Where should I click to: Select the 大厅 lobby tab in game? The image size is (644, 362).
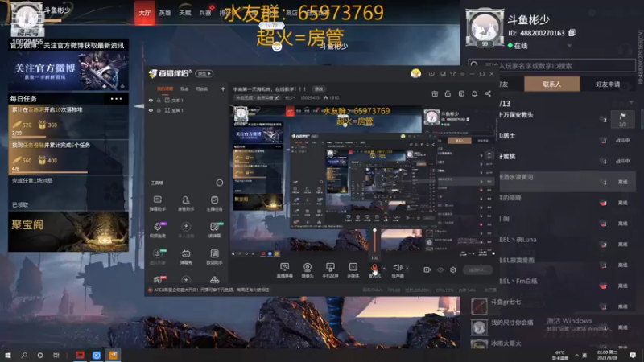tap(144, 13)
